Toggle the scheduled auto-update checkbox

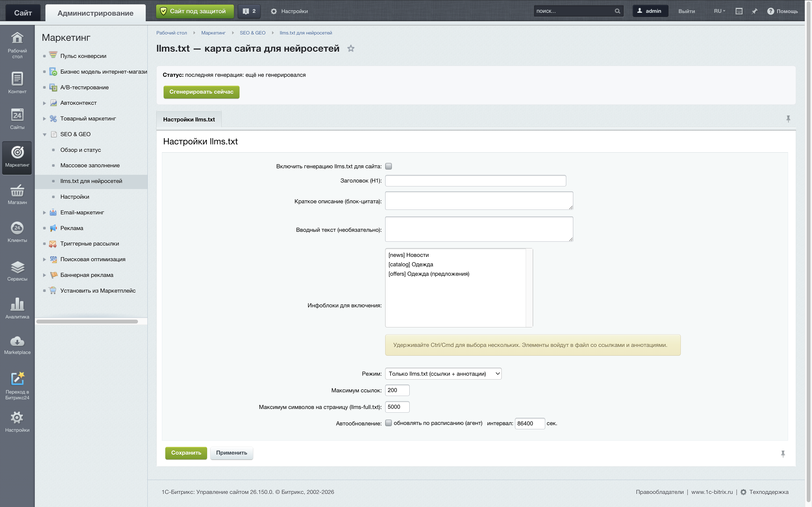coord(389,423)
